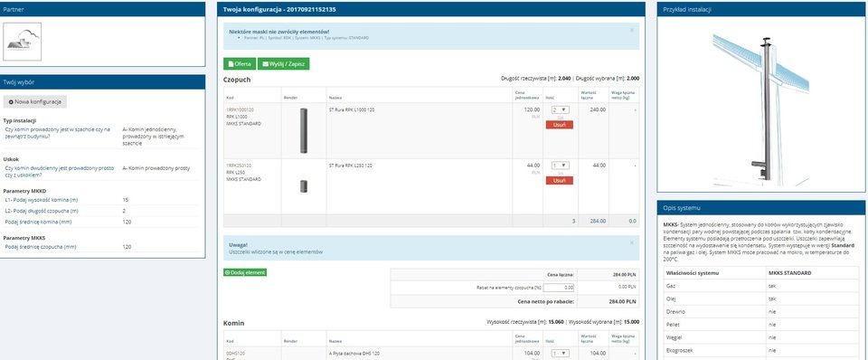Image resolution: width=868 pixels, height=360 pixels.
Task: Click the 'Przykład instalacji' panel header
Action: click(760, 9)
